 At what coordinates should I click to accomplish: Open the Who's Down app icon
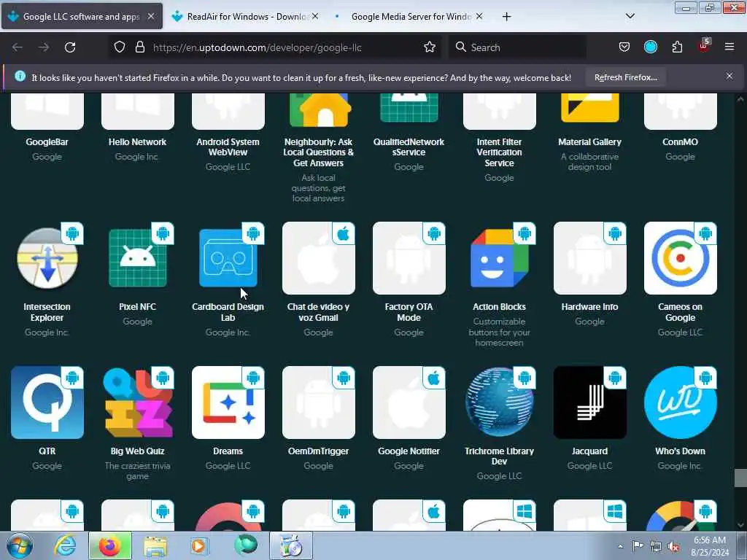coord(681,402)
